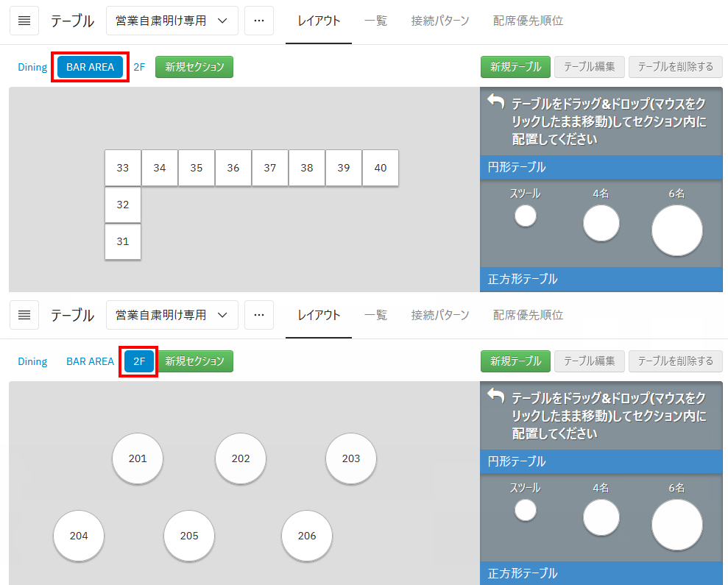Select square table 32
Image resolution: width=728 pixels, height=585 pixels.
pos(123,205)
